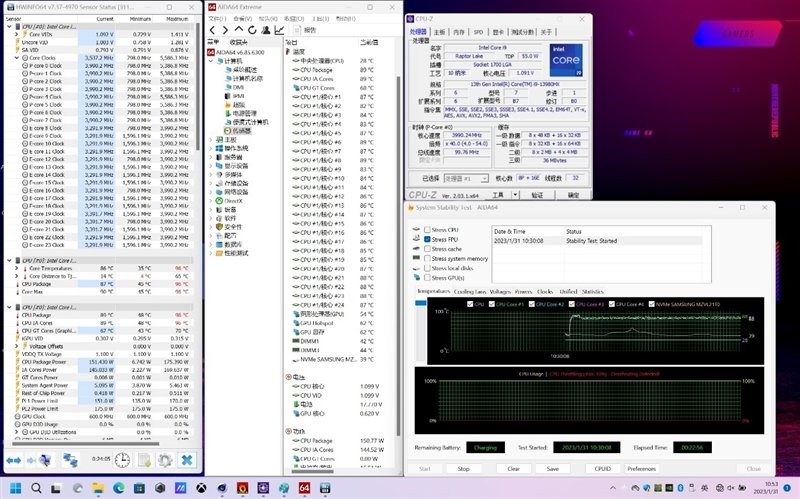Screen dimensions: 800x499
Task: Enable the Stress GPU(s) checkbox
Action: click(427, 277)
